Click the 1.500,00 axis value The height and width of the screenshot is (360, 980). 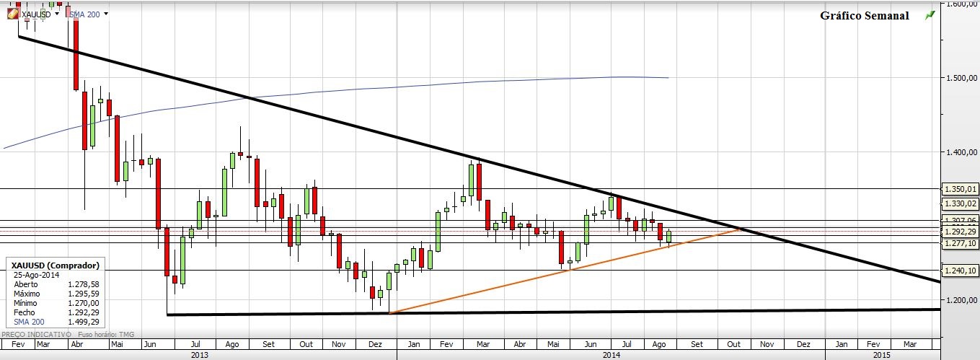961,78
